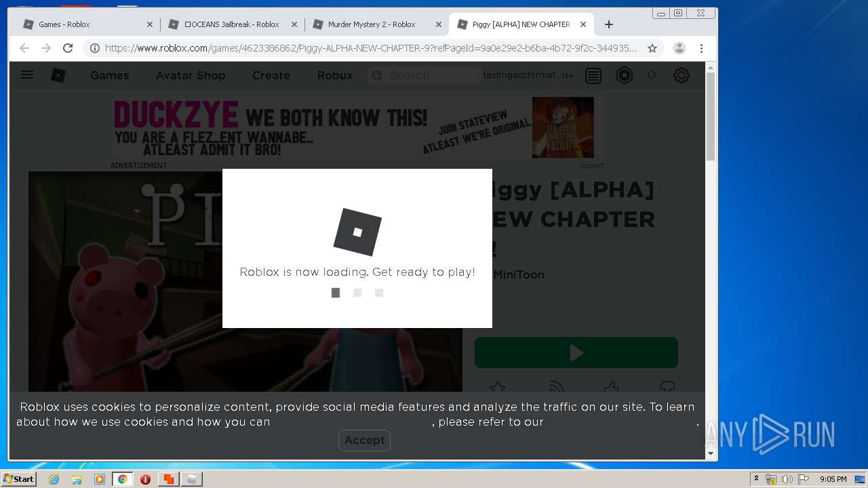This screenshot has height=488, width=868.
Task: Reload the current page
Action: 68,48
